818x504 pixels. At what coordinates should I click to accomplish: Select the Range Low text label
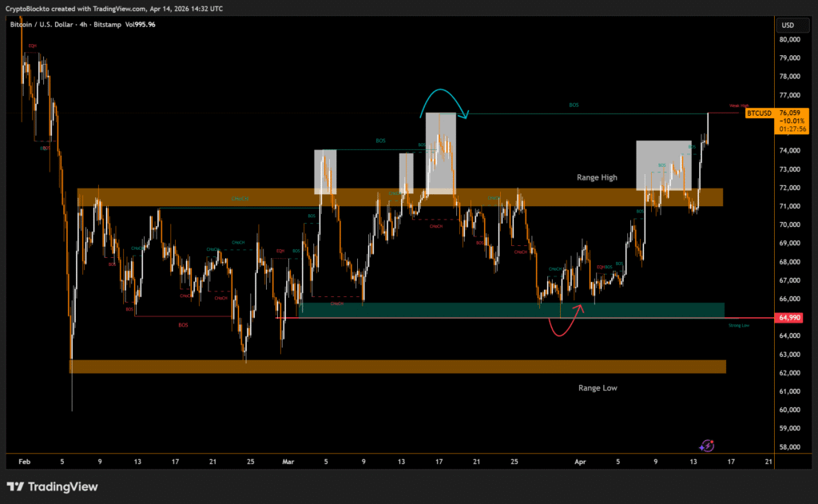pyautogui.click(x=598, y=387)
